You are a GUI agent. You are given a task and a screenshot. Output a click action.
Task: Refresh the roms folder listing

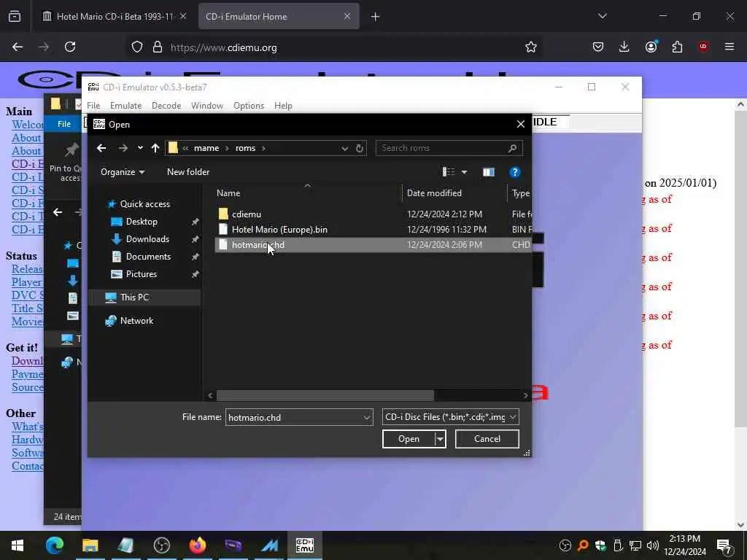359,148
